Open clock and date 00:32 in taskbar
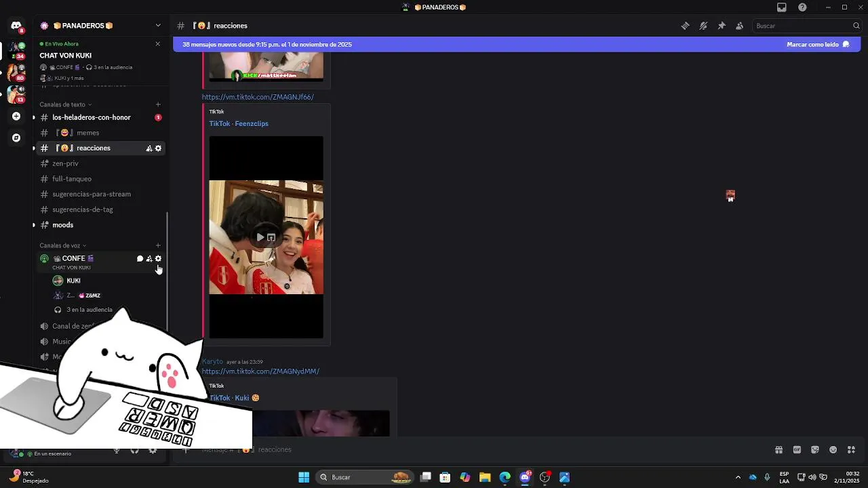The image size is (868, 488). click(847, 477)
